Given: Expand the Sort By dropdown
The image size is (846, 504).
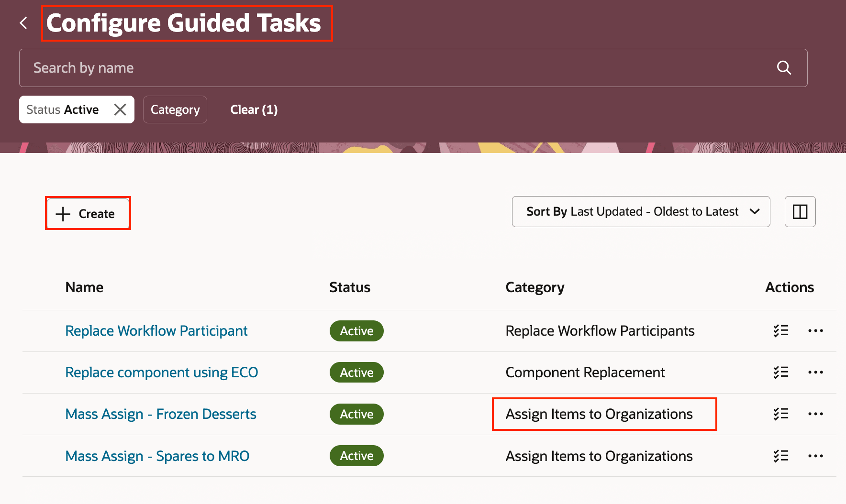Looking at the screenshot, I should coord(641,211).
